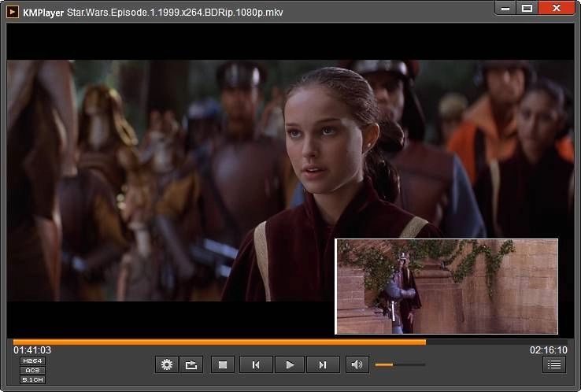Click the AC3 audio badge
Screen dimensions: 581x392
click(32, 370)
